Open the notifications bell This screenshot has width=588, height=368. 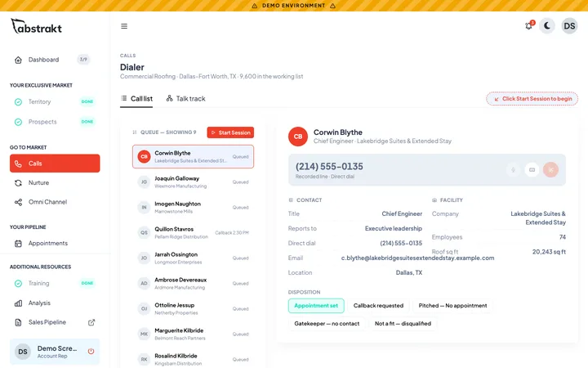coord(528,26)
